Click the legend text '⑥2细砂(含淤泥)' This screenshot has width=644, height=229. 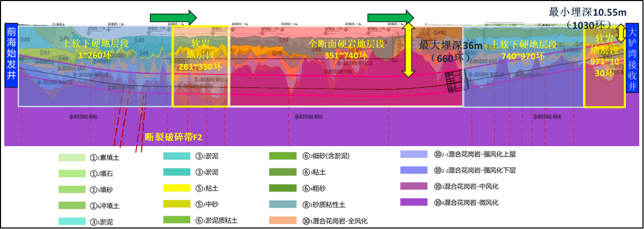coord(326,156)
